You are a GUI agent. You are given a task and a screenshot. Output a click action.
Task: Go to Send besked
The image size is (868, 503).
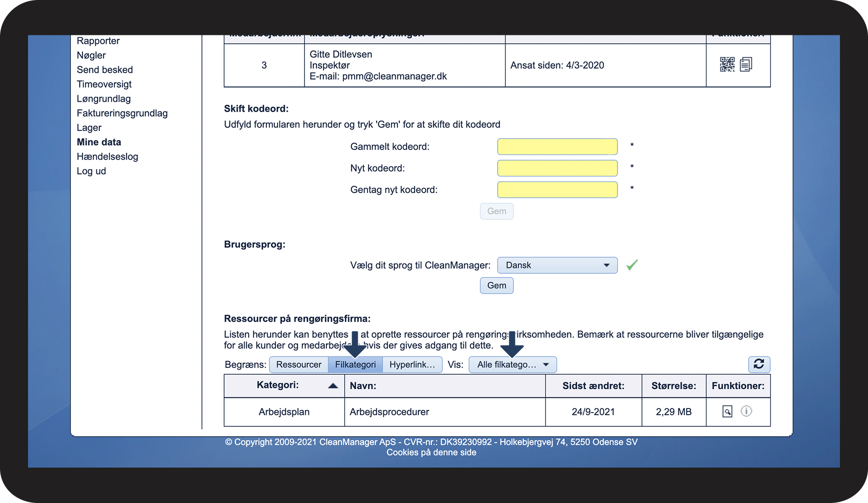tap(105, 70)
